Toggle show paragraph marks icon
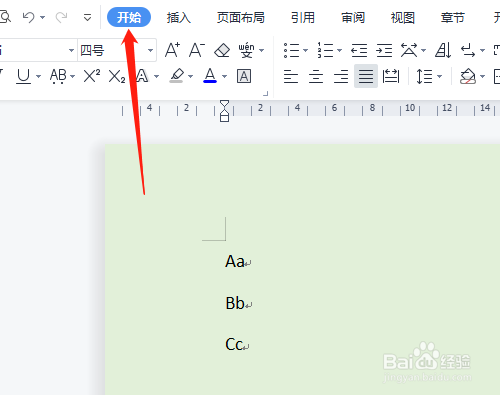 point(468,50)
